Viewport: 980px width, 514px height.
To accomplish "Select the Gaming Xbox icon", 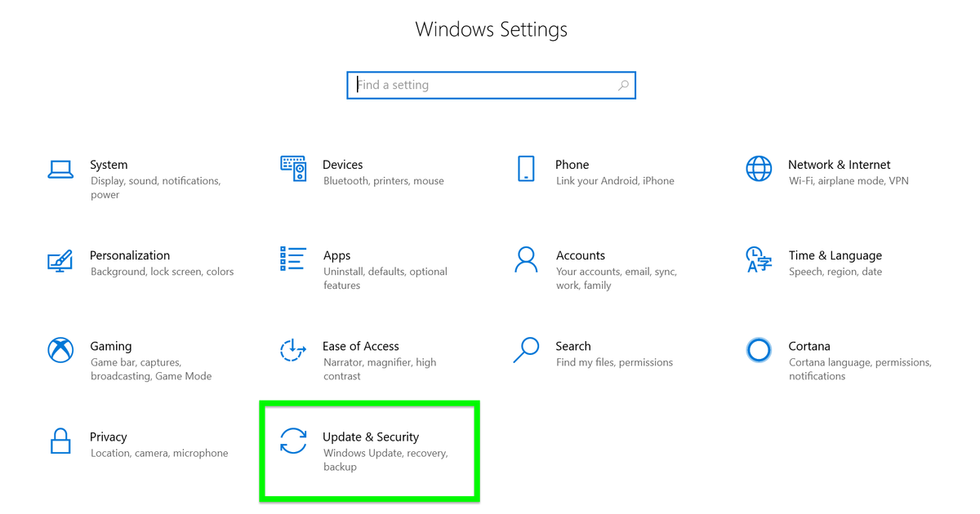I will coord(60,351).
